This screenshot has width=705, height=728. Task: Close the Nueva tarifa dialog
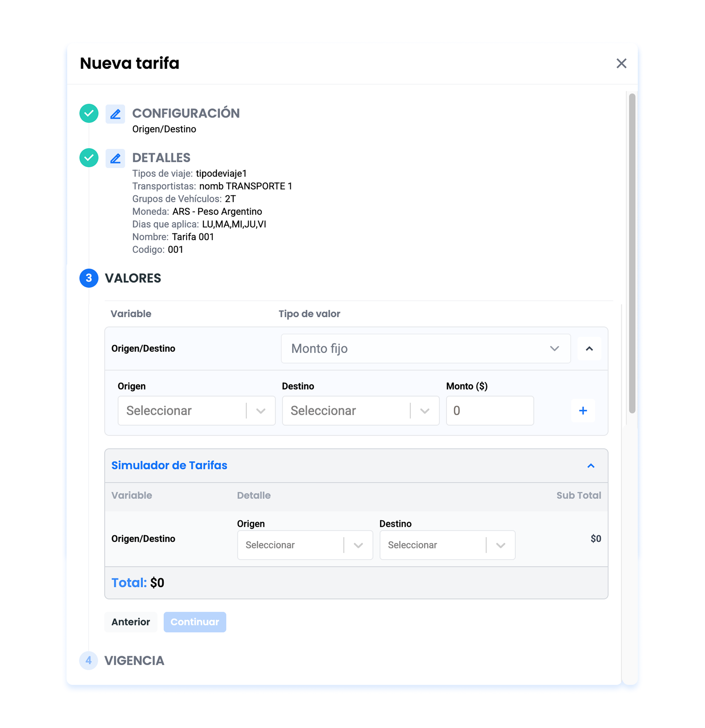[x=621, y=63]
